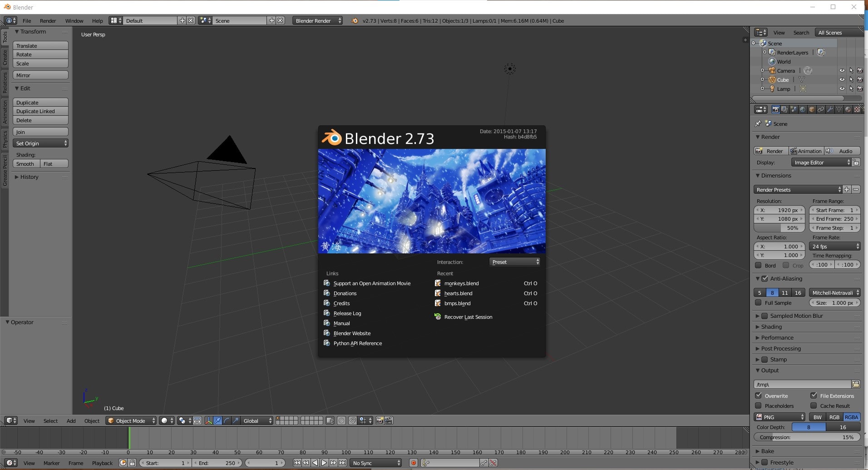Open the Display Image Editor dropdown

(821, 162)
